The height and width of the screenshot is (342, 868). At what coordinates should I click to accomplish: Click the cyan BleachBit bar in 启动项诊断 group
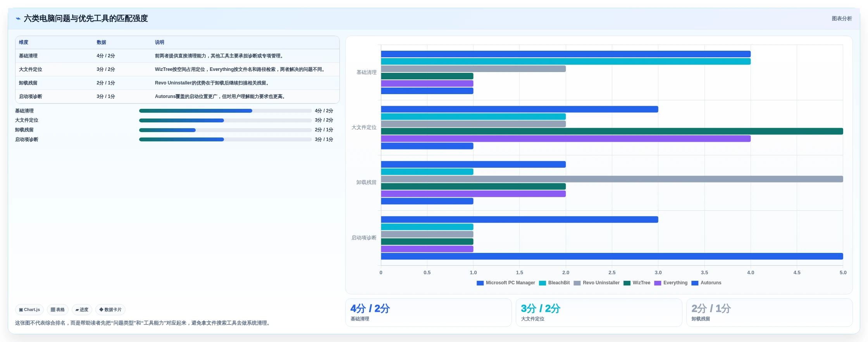pos(427,227)
